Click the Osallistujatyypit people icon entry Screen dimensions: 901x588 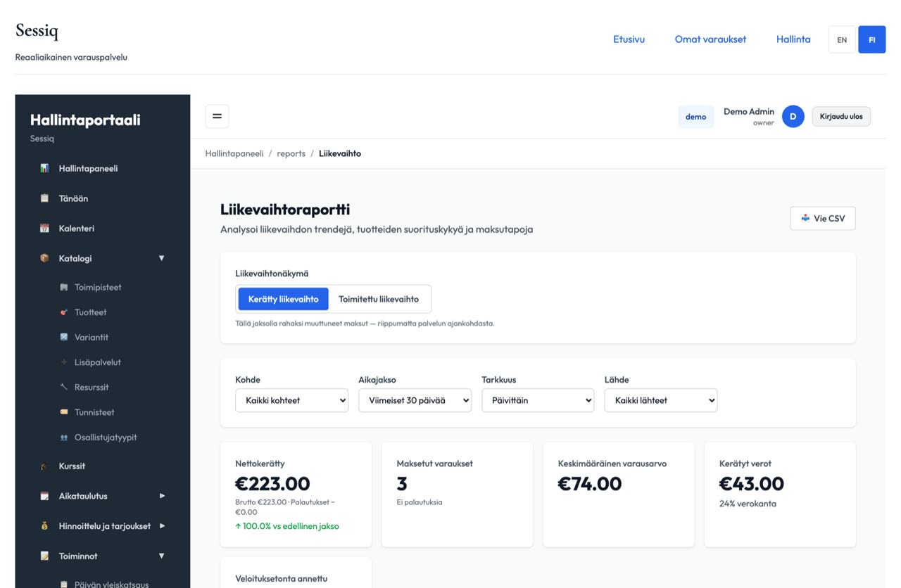64,437
